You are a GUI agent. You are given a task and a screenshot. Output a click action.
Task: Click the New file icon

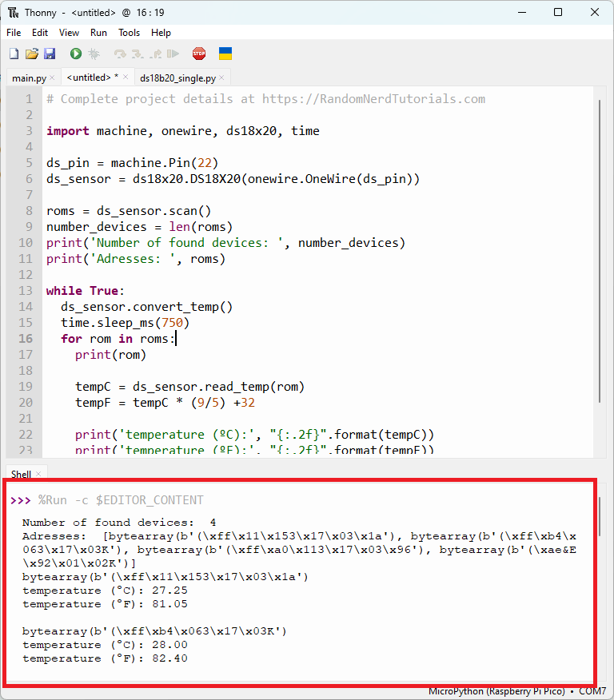tap(14, 54)
